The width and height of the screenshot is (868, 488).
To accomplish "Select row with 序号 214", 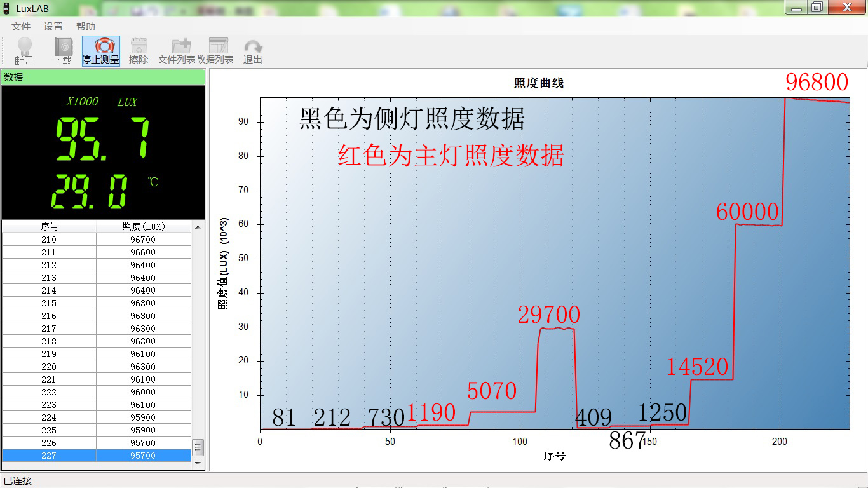I will (97, 290).
